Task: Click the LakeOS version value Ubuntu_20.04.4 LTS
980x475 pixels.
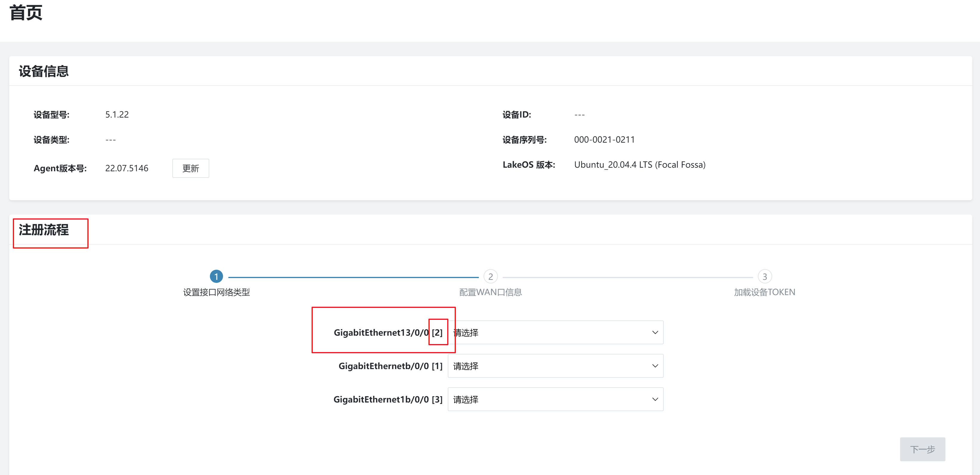Action: tap(640, 165)
